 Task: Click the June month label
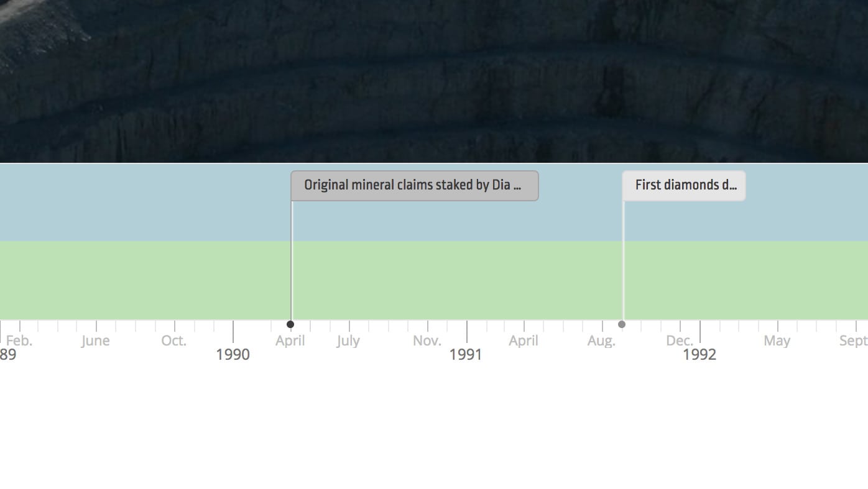tap(95, 340)
